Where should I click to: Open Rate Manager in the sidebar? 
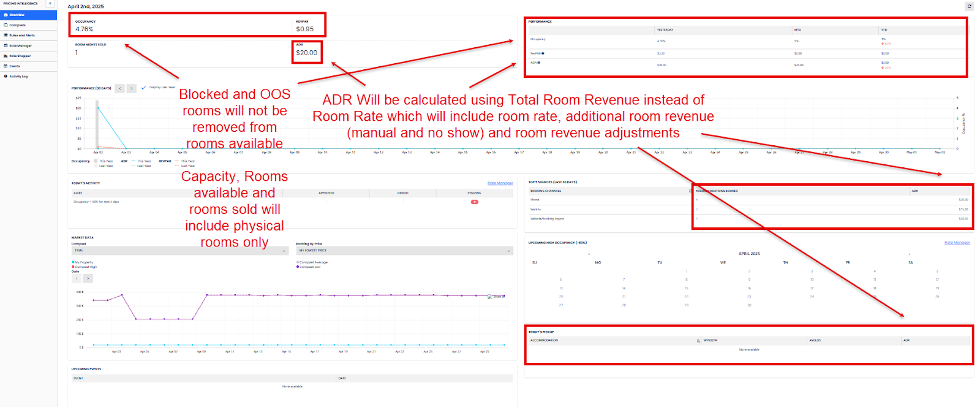(x=20, y=45)
